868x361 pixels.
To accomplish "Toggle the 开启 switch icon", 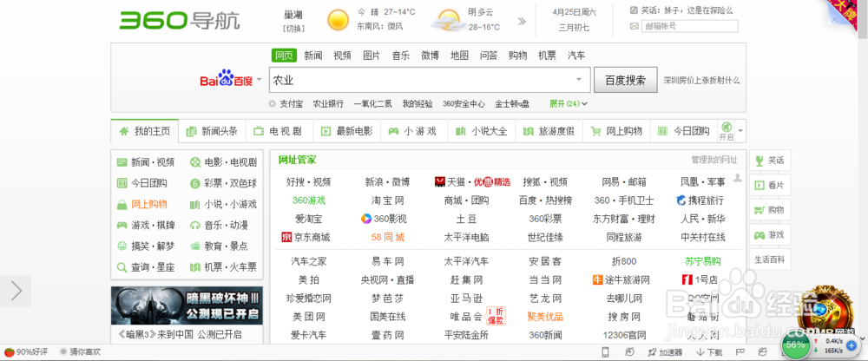I will click(727, 131).
